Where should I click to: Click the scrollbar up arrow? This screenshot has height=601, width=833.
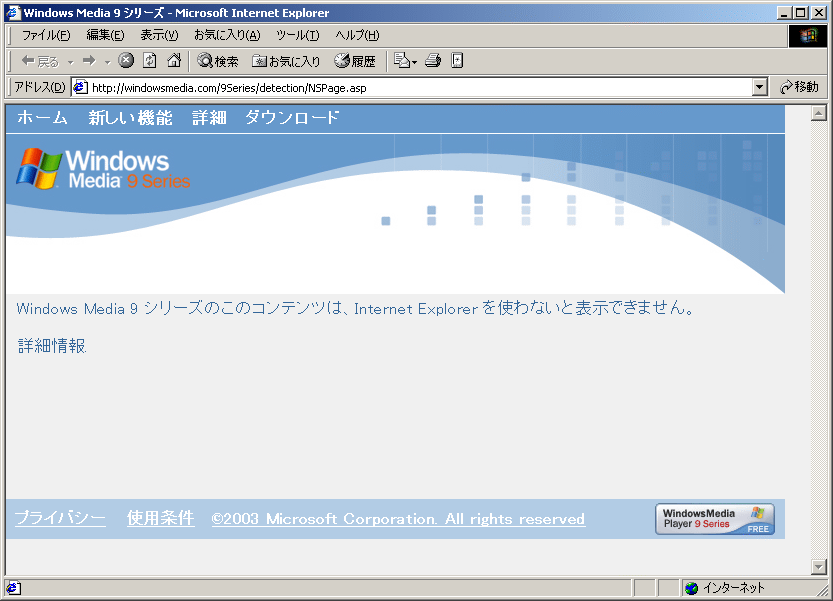click(x=819, y=113)
